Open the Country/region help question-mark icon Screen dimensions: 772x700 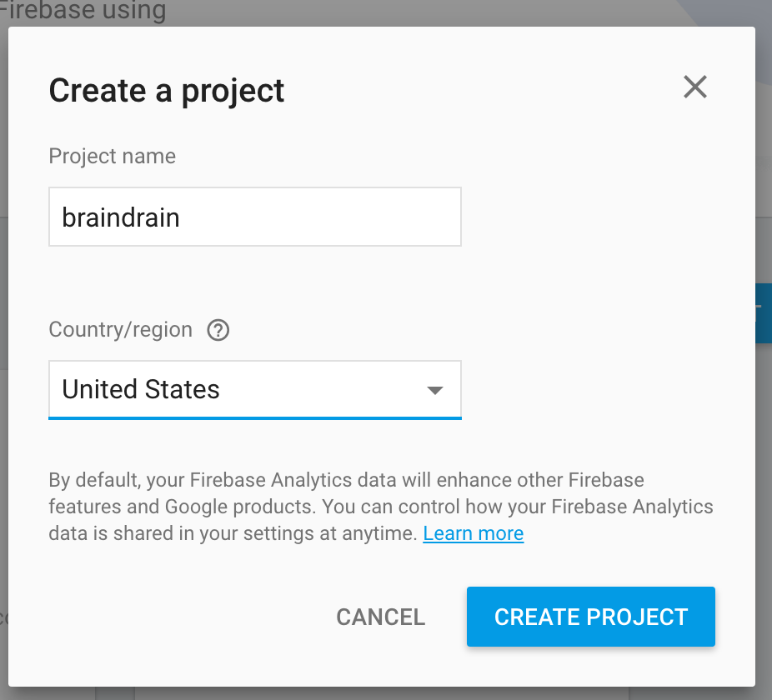pyautogui.click(x=218, y=330)
